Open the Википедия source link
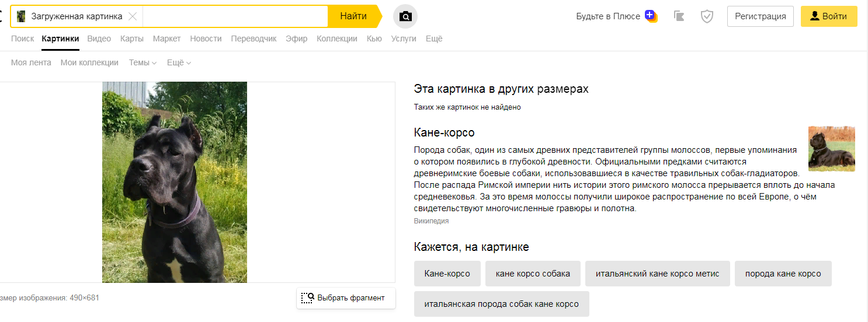 (431, 221)
